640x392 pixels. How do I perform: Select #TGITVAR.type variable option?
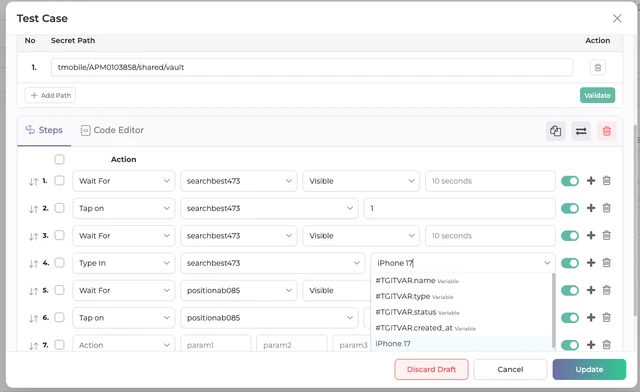click(461, 296)
